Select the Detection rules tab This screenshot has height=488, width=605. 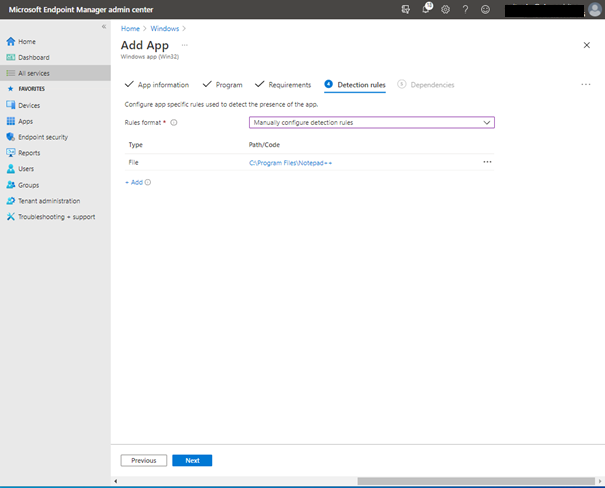(x=355, y=84)
